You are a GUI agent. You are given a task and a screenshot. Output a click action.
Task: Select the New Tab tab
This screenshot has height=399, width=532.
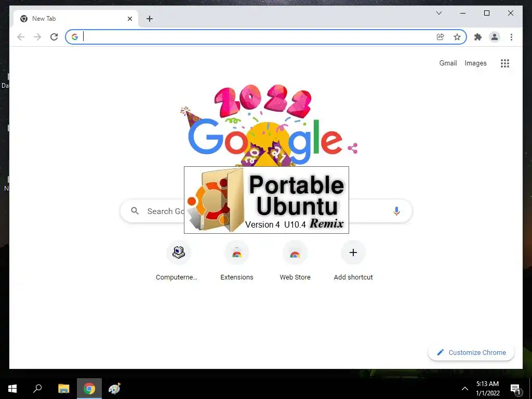pos(76,19)
